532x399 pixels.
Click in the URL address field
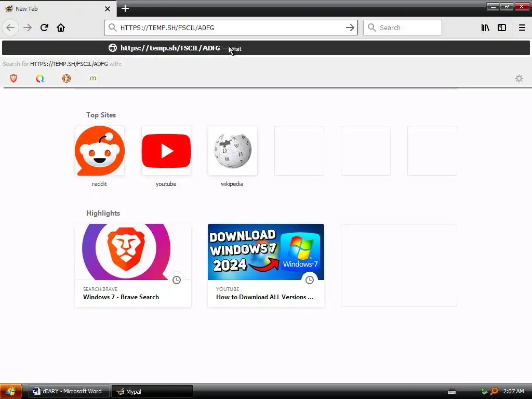point(231,28)
